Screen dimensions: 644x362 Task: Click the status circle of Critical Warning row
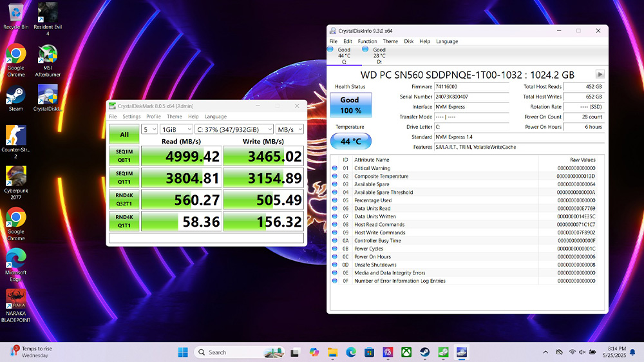pyautogui.click(x=335, y=168)
